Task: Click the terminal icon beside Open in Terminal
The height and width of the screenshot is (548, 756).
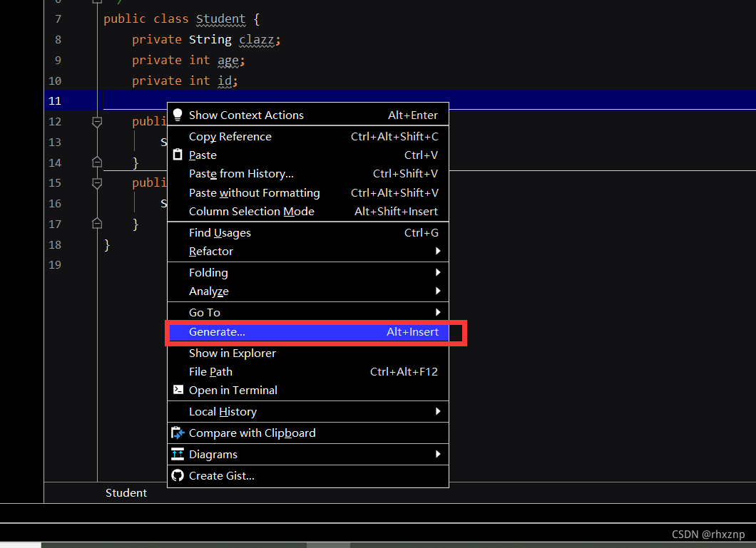Action: tap(178, 390)
